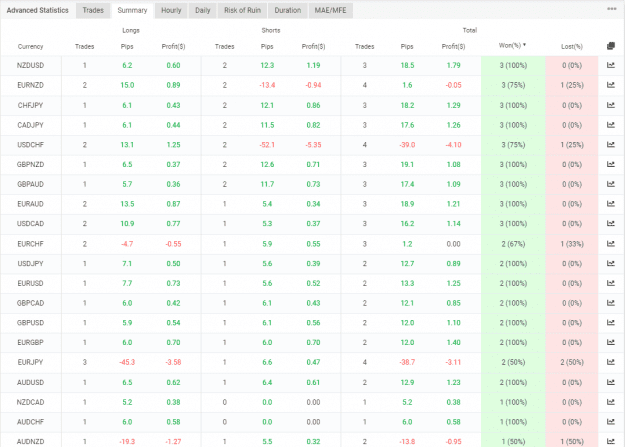Switch to Risk of Ruin tab
The image size is (625, 447).
tap(242, 10)
